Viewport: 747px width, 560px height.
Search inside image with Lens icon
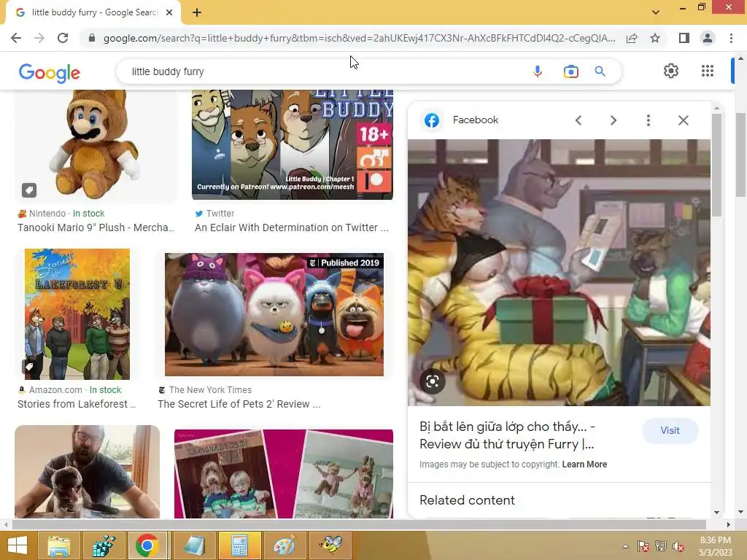point(432,381)
